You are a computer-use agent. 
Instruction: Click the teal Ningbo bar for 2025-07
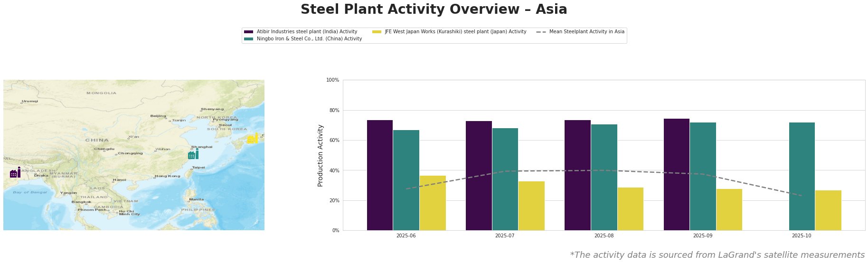tap(505, 179)
